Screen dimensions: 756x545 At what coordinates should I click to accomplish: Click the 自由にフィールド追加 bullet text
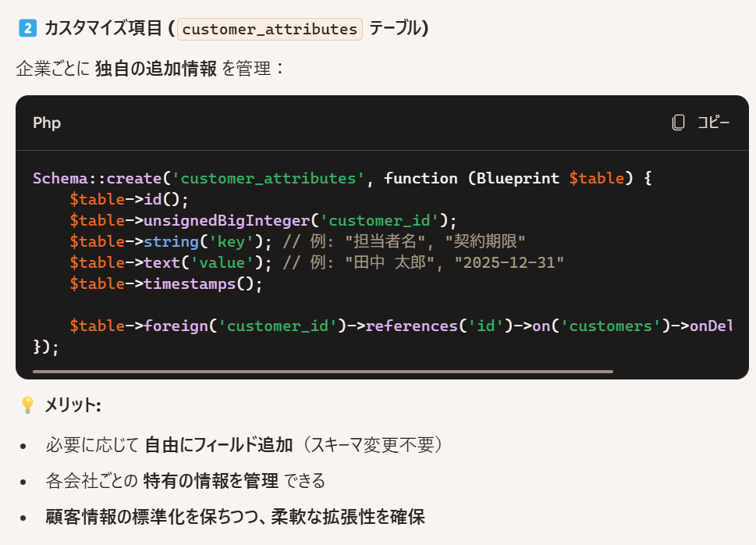218,444
